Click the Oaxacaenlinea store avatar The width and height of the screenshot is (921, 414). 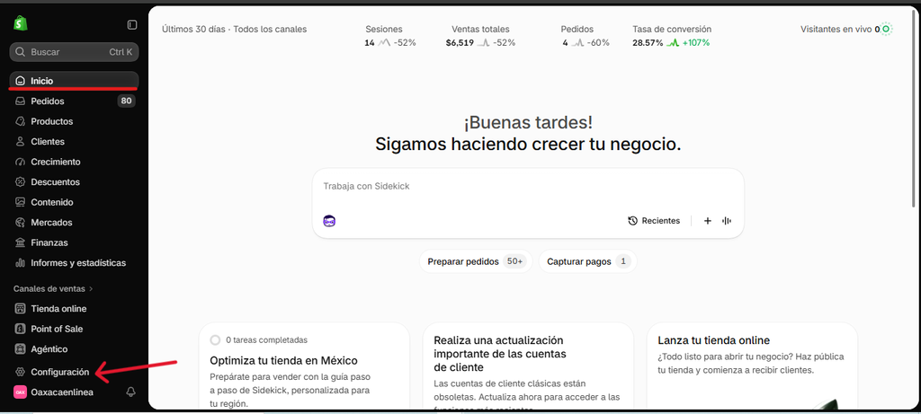point(21,392)
